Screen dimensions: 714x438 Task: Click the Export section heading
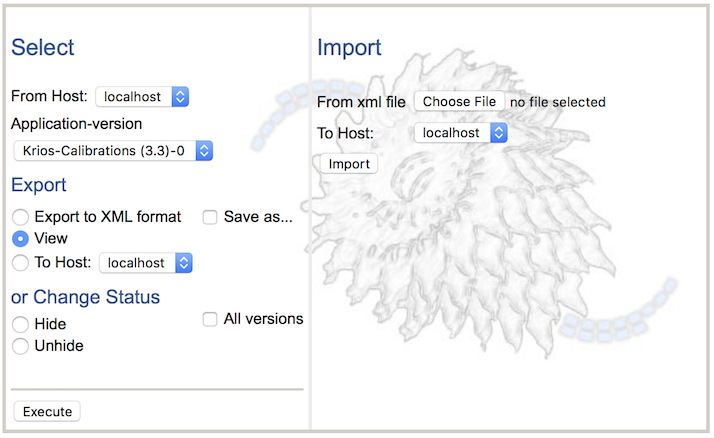39,185
